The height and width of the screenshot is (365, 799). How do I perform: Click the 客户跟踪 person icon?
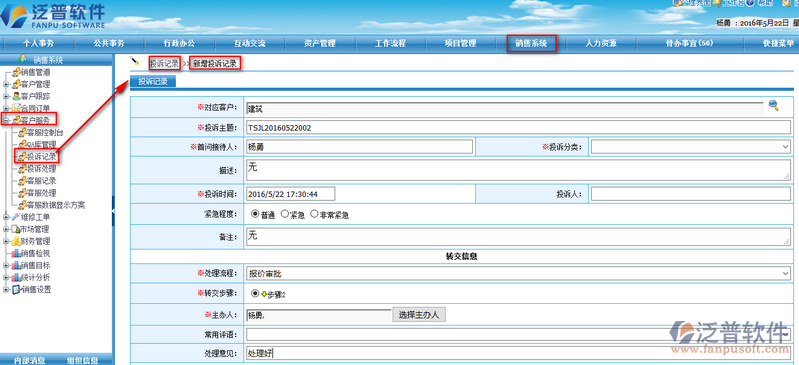(x=16, y=96)
